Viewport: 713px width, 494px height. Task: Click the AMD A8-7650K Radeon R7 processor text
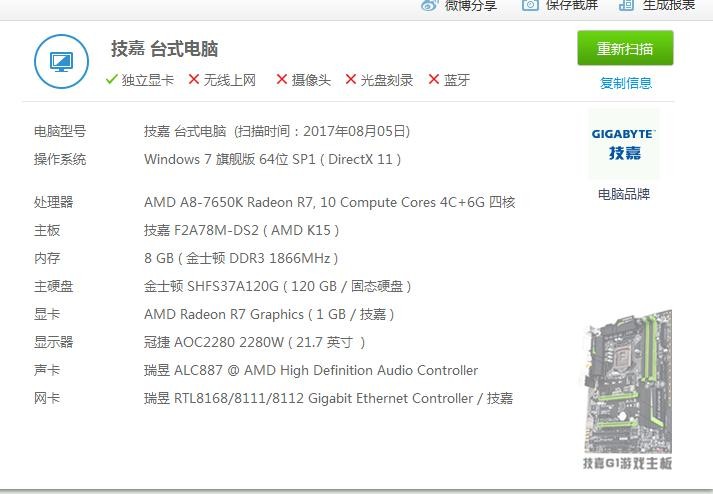pyautogui.click(x=330, y=202)
